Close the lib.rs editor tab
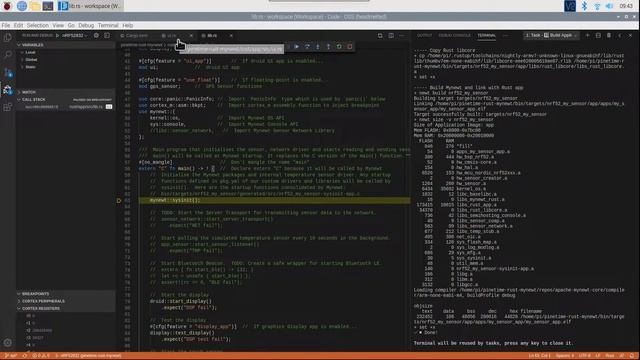Image resolution: width=640 pixels, height=360 pixels. pyautogui.click(x=231, y=36)
